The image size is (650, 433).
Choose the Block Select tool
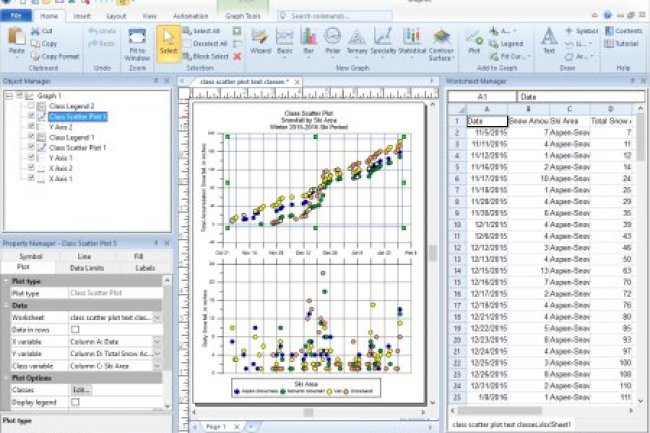187,56
